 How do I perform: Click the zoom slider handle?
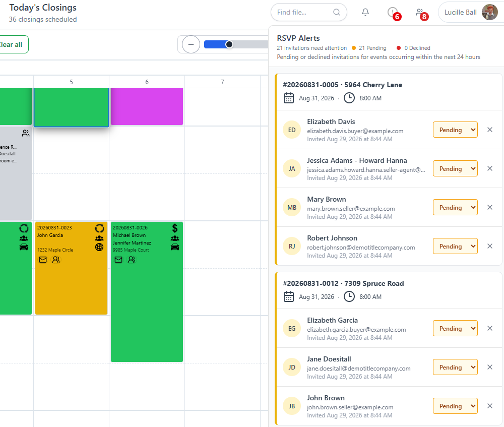tap(229, 44)
